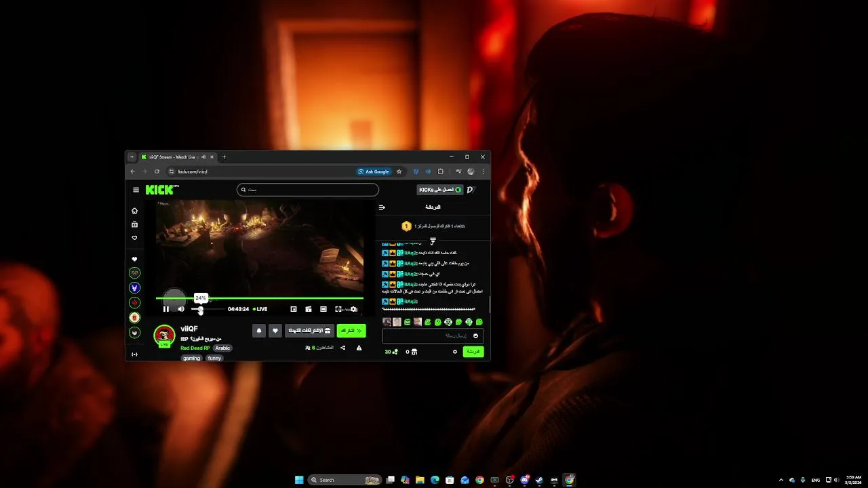Open Chrome extensions puzzle icon
This screenshot has height=488, width=868.
coord(441,171)
